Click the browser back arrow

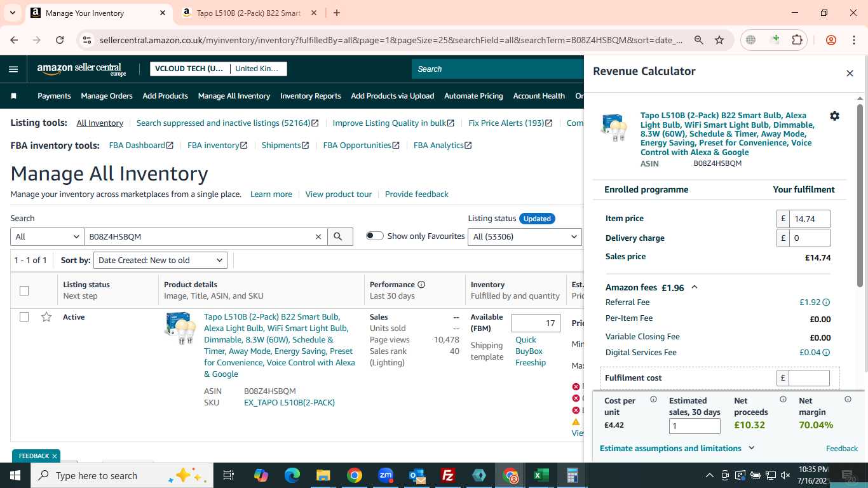15,39
